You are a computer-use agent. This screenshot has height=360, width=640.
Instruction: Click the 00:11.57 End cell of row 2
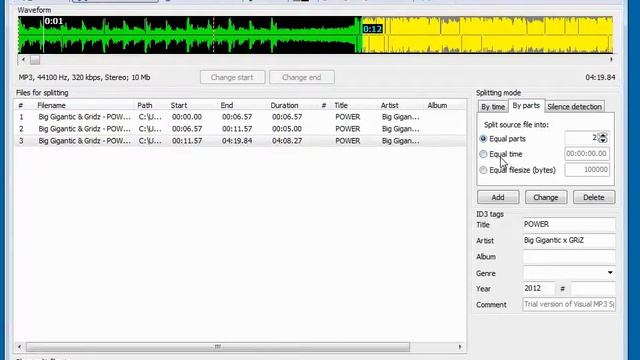pos(237,129)
